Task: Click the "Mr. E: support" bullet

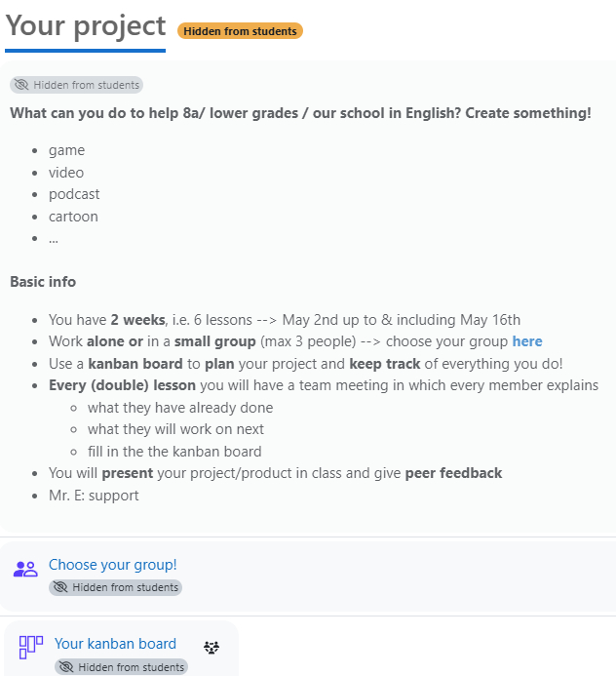Action: point(94,495)
